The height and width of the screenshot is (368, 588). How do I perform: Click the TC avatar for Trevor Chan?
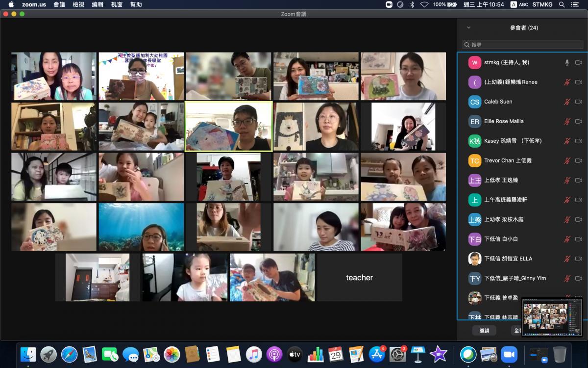pyautogui.click(x=474, y=160)
